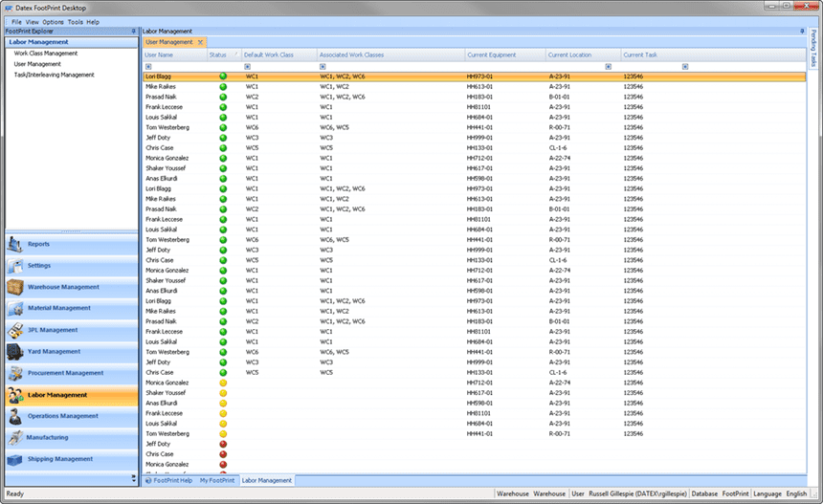
Task: Click 'English' language entry in status bar
Action: (x=796, y=494)
